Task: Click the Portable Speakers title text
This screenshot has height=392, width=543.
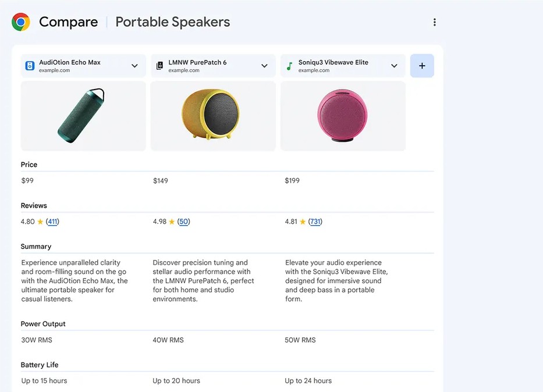Action: [172, 22]
